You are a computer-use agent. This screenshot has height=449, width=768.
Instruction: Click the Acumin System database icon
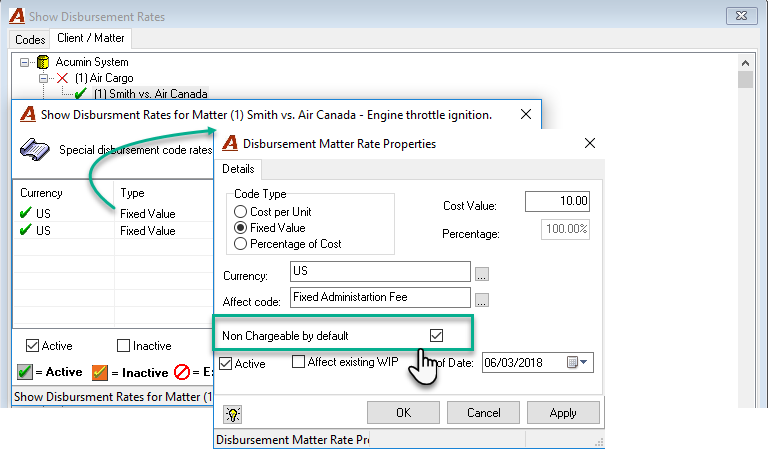click(x=43, y=62)
